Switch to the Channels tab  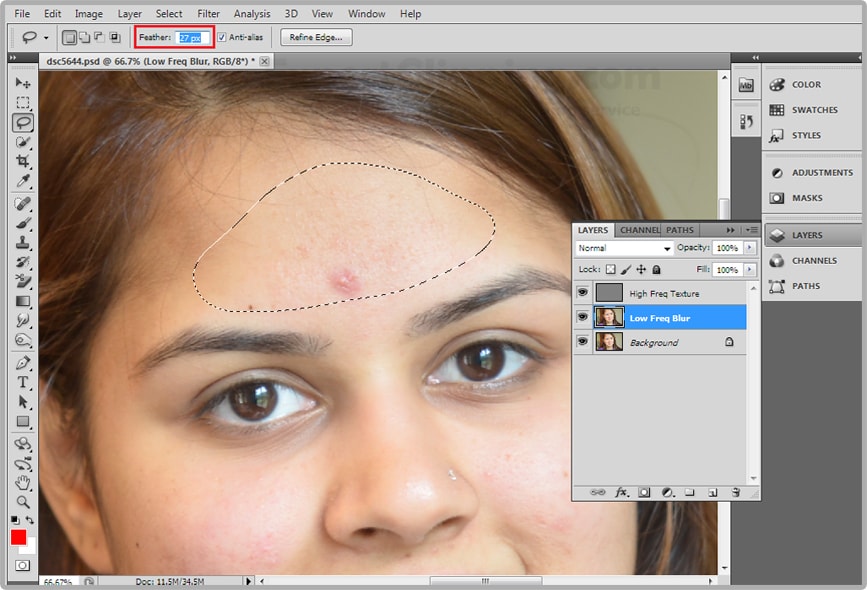coord(639,230)
